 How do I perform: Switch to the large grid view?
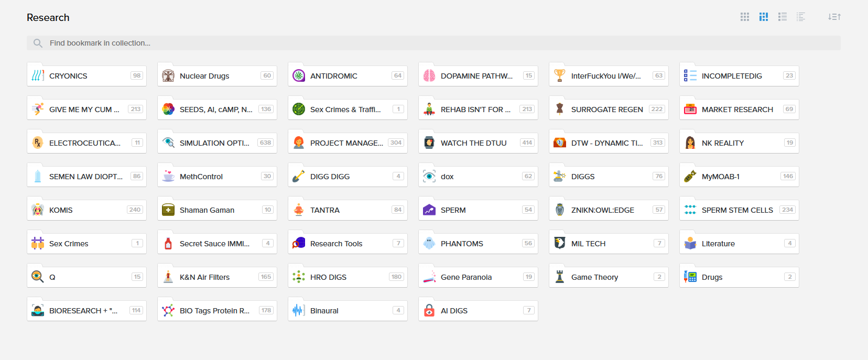pyautogui.click(x=745, y=17)
